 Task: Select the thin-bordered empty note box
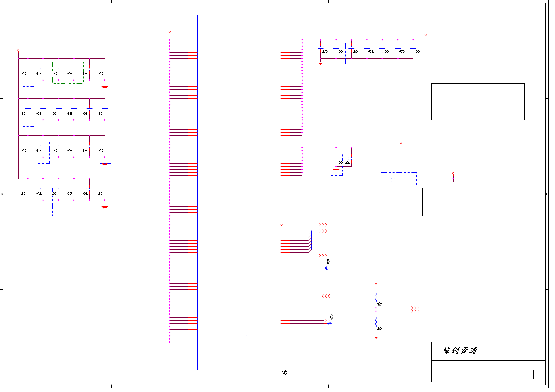tap(458, 202)
